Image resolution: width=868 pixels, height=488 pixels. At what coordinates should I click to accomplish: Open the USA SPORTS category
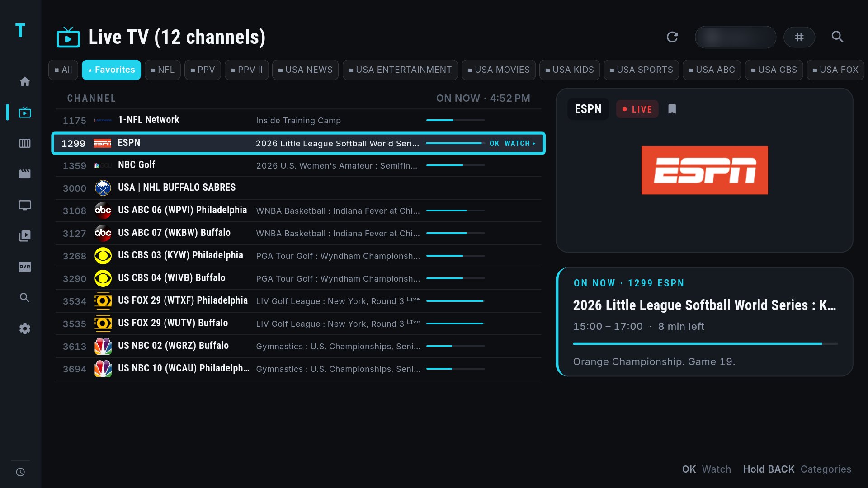click(x=641, y=70)
